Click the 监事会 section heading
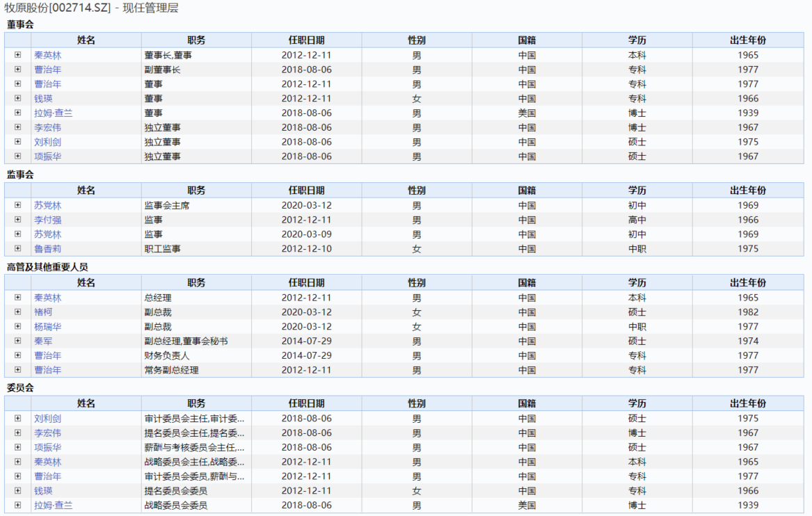The height and width of the screenshot is (516, 812). click(x=20, y=175)
